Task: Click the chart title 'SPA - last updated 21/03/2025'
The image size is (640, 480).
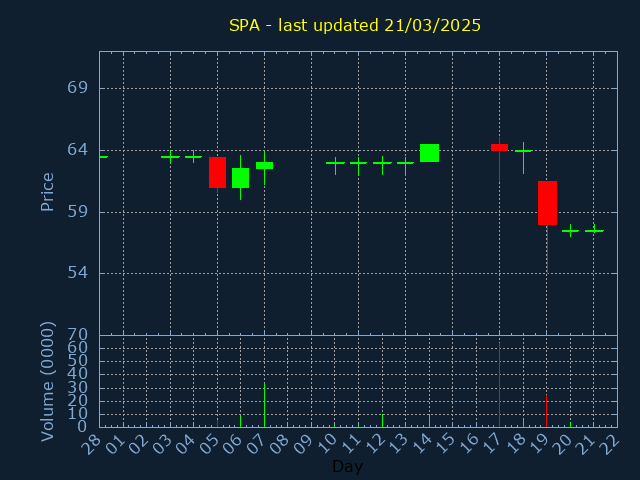Action: pos(355,25)
